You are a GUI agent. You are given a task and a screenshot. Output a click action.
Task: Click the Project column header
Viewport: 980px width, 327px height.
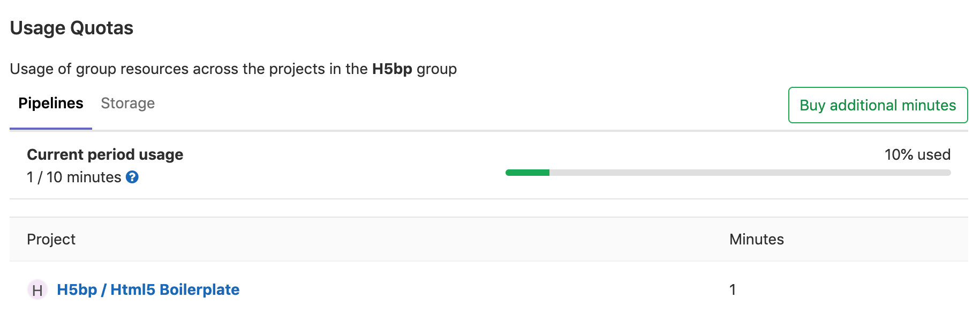51,240
